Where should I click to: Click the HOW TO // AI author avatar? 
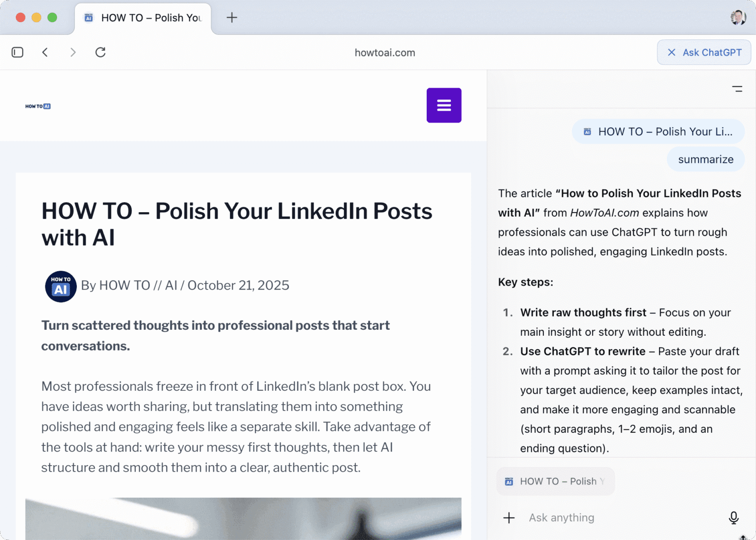click(61, 286)
